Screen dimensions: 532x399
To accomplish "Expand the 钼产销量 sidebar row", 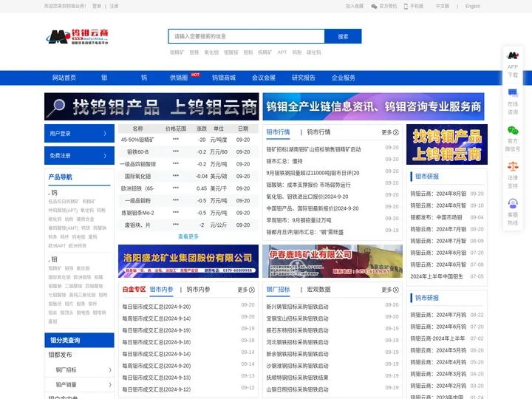I will (79, 385).
